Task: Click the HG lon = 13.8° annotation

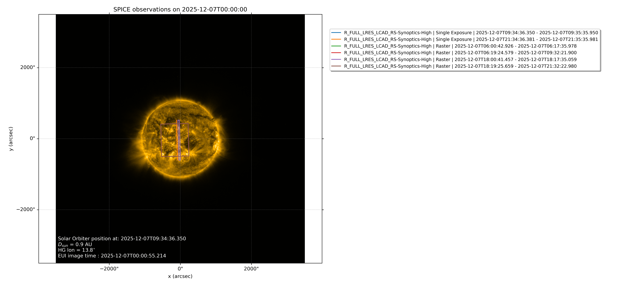Action: [76, 250]
